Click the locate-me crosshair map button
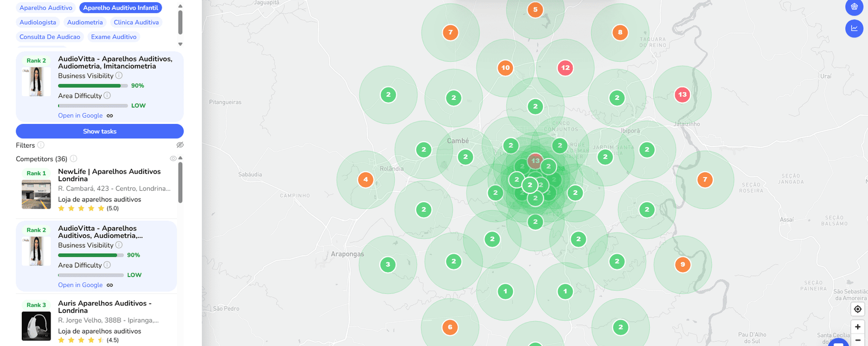868x346 pixels. click(x=857, y=309)
